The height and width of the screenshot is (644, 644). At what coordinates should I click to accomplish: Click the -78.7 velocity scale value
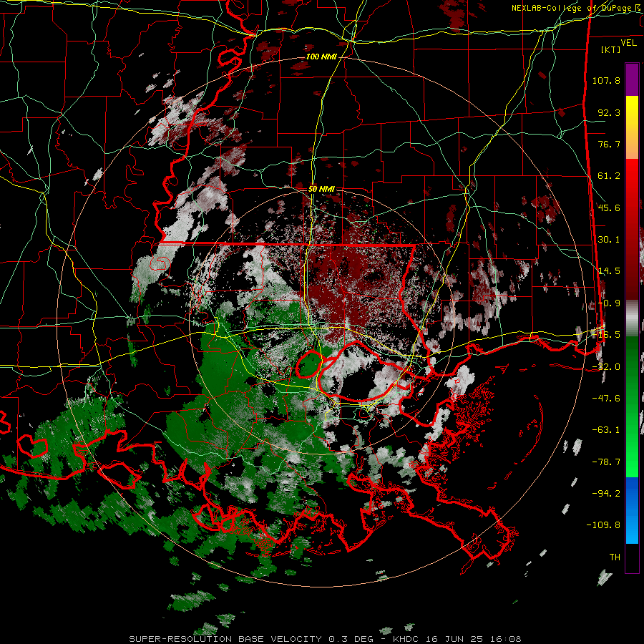tap(606, 462)
